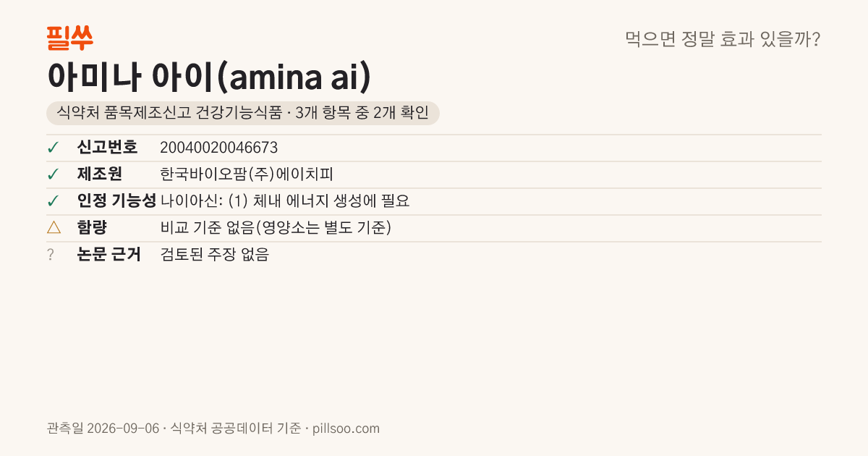This screenshot has height=456, width=868.
Task: Click the green checkmark beside 제조원
Action: coord(53,174)
